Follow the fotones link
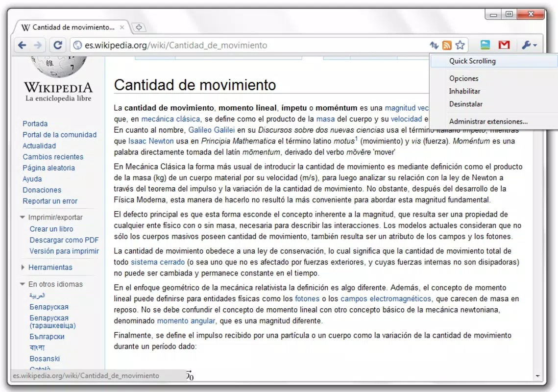Image resolution: width=558 pixels, height=392 pixels. 307,299
